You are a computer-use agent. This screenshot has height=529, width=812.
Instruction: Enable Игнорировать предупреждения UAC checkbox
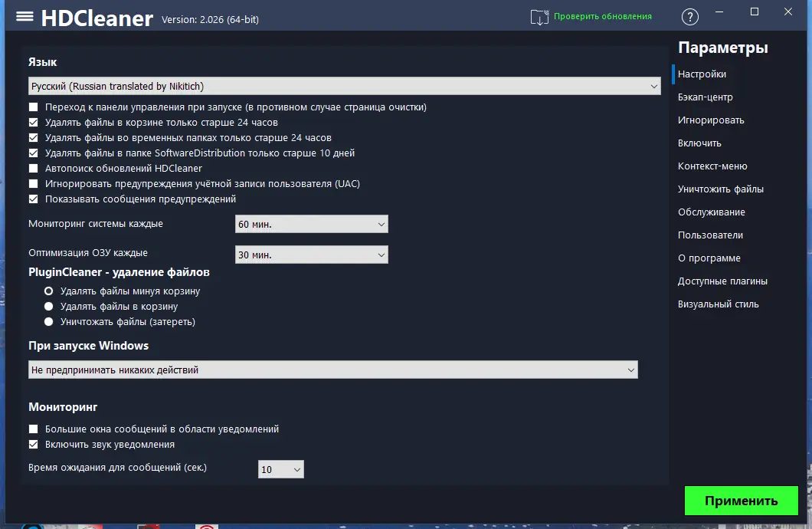[x=34, y=183]
